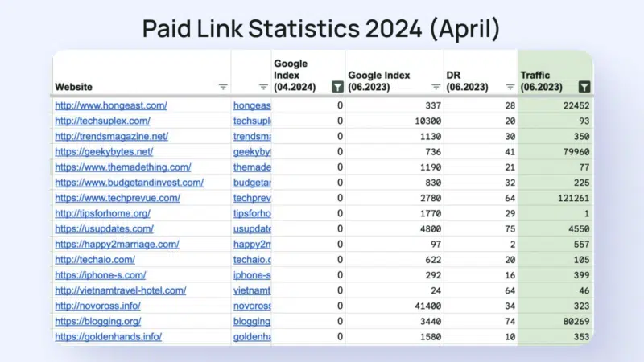Image resolution: width=644 pixels, height=362 pixels.
Task: Follow the http://vietnamtravel-hotel.com/ link
Action: point(120,290)
